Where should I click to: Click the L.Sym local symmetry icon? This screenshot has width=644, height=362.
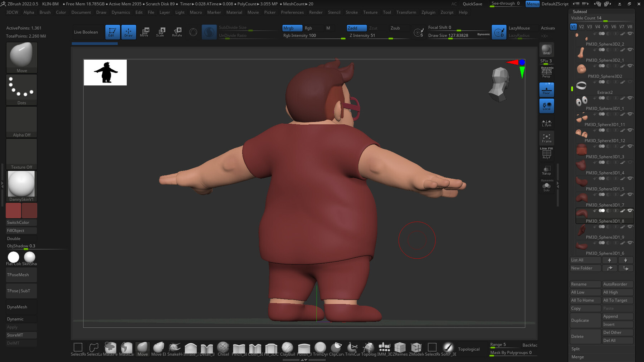pos(546,122)
